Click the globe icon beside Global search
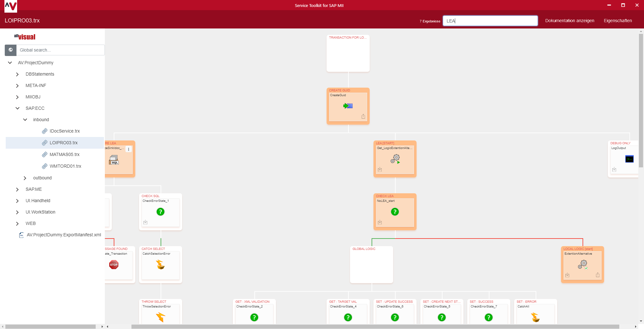Image resolution: width=644 pixels, height=329 pixels. coord(11,50)
